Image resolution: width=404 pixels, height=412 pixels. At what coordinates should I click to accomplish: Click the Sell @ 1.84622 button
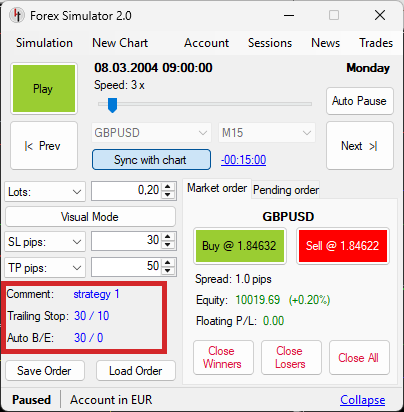(343, 246)
